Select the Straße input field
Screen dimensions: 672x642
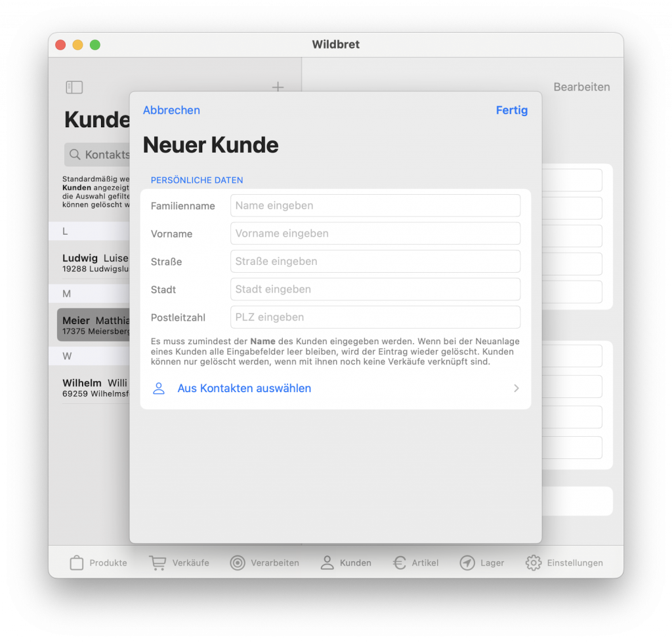coord(375,262)
